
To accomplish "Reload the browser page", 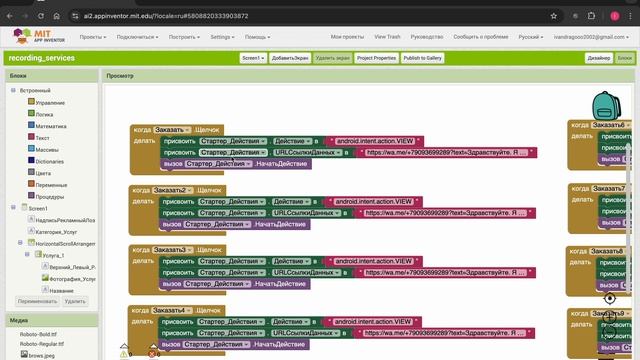I will pyautogui.click(x=41, y=16).
